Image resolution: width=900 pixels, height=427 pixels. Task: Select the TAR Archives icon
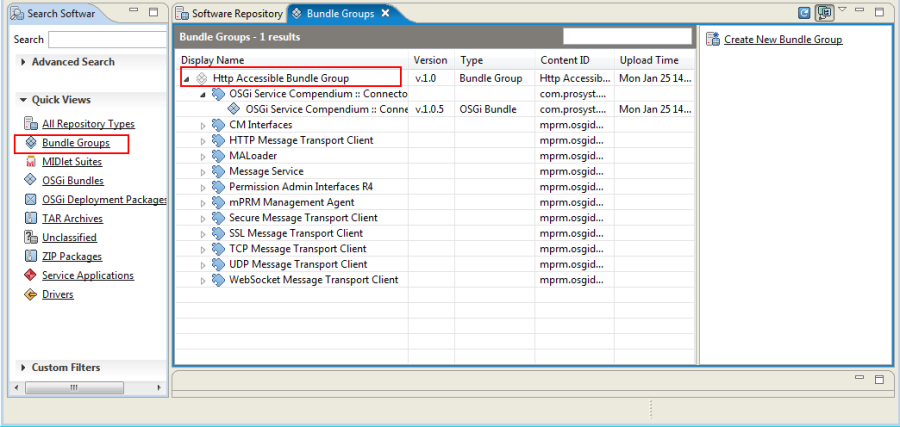[x=30, y=219]
